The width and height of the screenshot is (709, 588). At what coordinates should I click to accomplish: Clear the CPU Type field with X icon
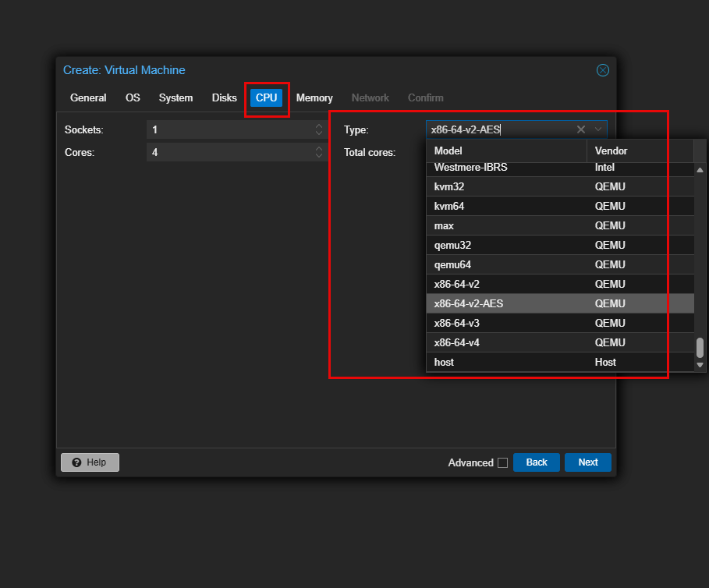point(581,129)
